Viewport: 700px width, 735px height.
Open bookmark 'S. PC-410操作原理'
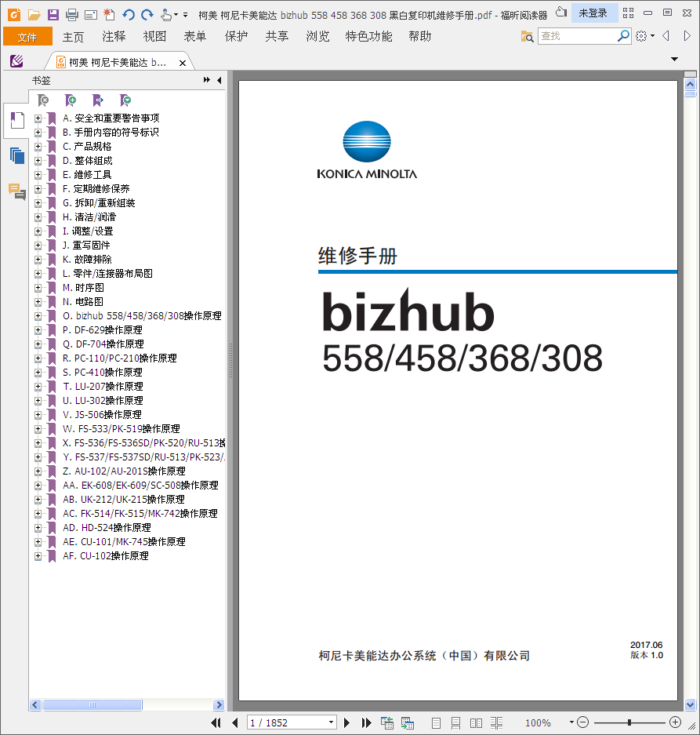[x=103, y=372]
